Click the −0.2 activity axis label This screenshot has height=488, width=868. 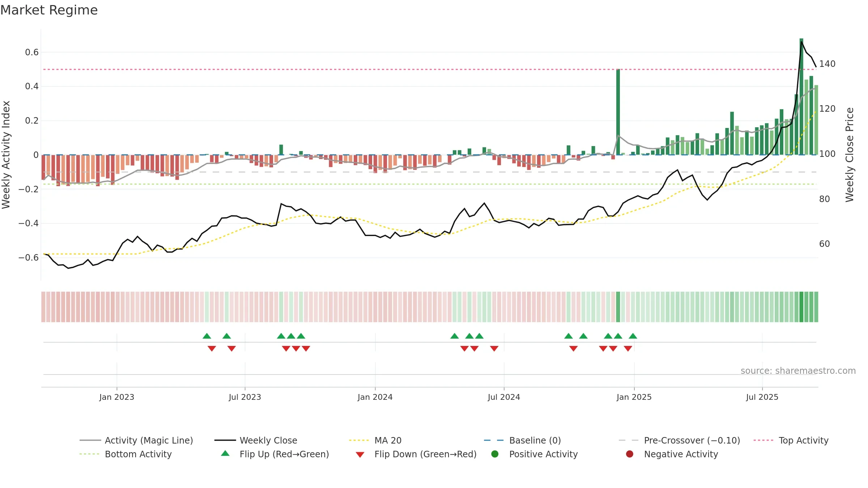click(29, 189)
